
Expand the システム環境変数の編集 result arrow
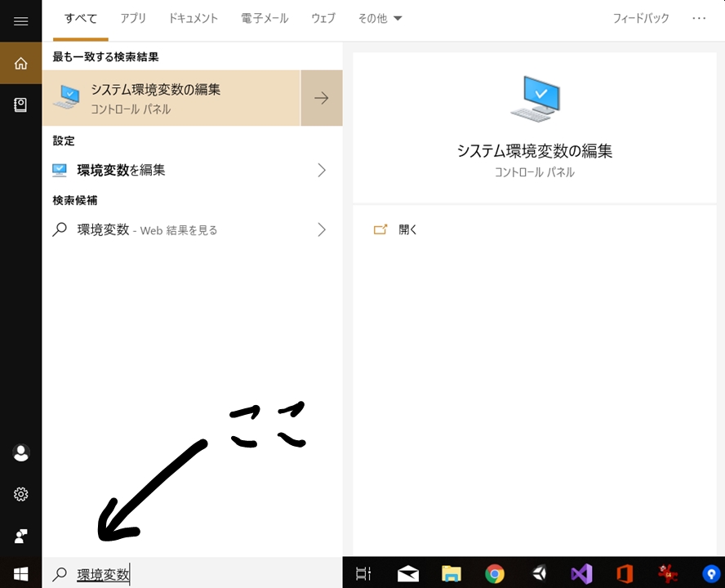tap(322, 98)
